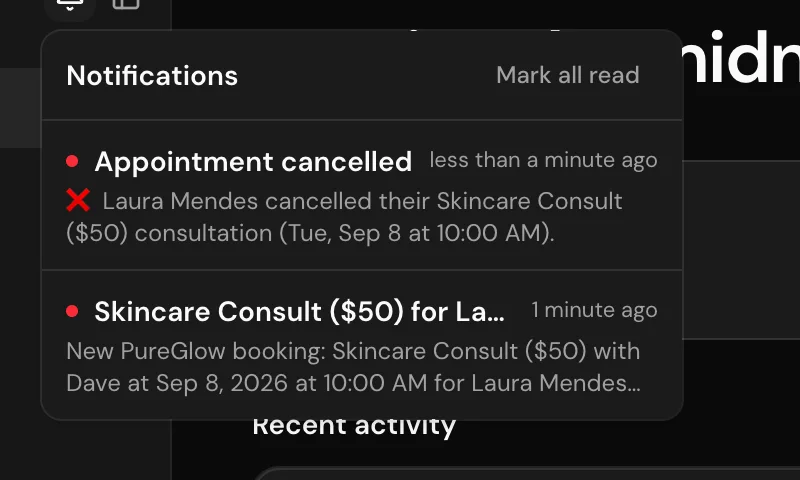Click empty header space beside Notifications title
The height and width of the screenshot is (480, 800).
[366, 75]
